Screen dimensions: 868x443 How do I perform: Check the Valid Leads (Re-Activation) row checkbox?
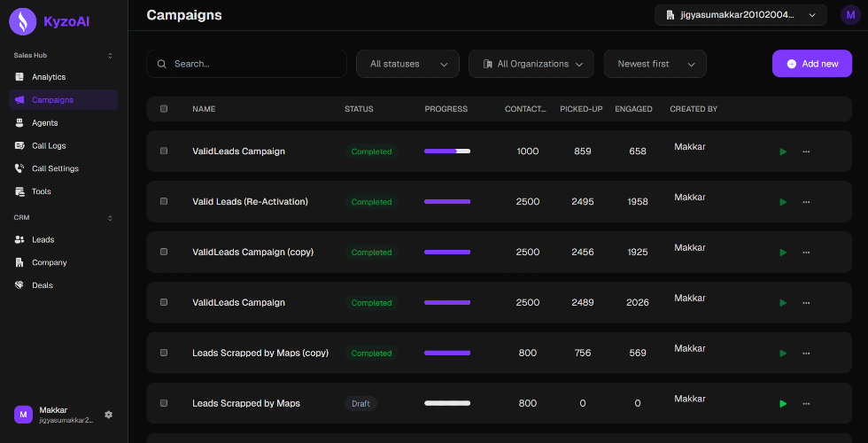tap(164, 202)
